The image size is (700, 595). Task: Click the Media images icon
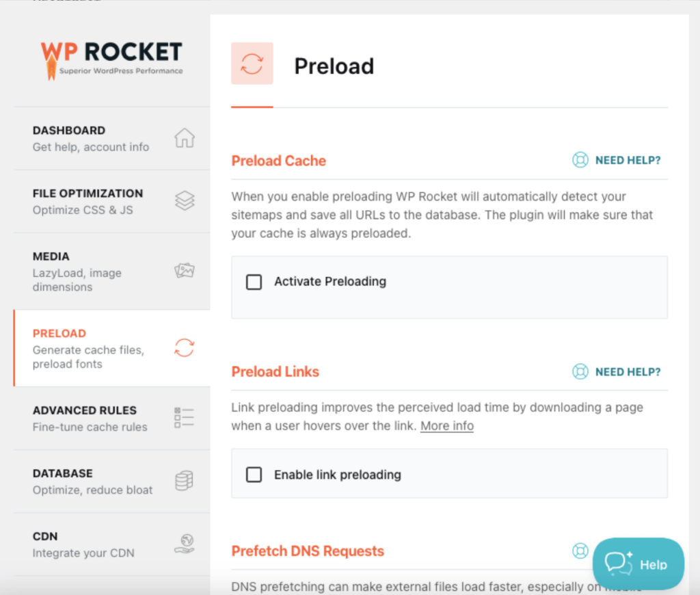click(x=185, y=270)
